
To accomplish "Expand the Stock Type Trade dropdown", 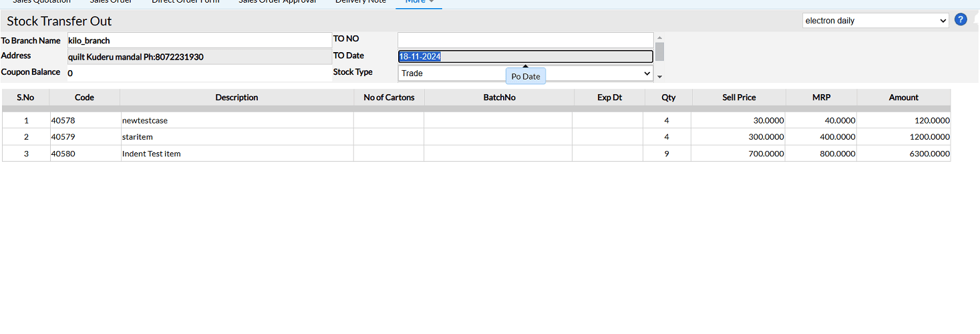I will [525, 73].
